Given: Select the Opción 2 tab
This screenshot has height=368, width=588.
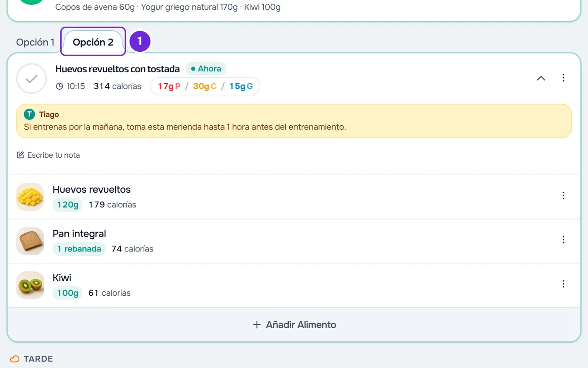Looking at the screenshot, I should (x=93, y=42).
